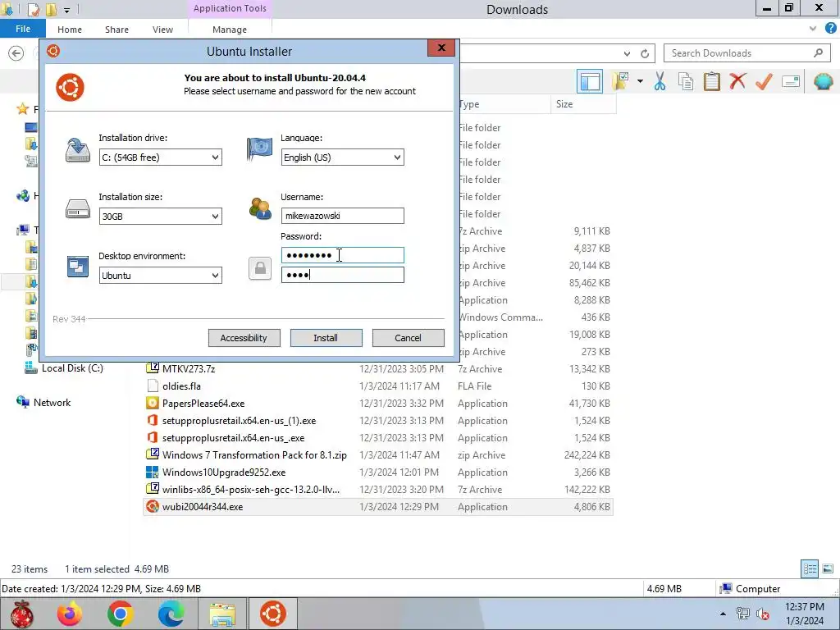Open Microsoft Edge from the taskbar
The image size is (840, 630).
pos(171,614)
